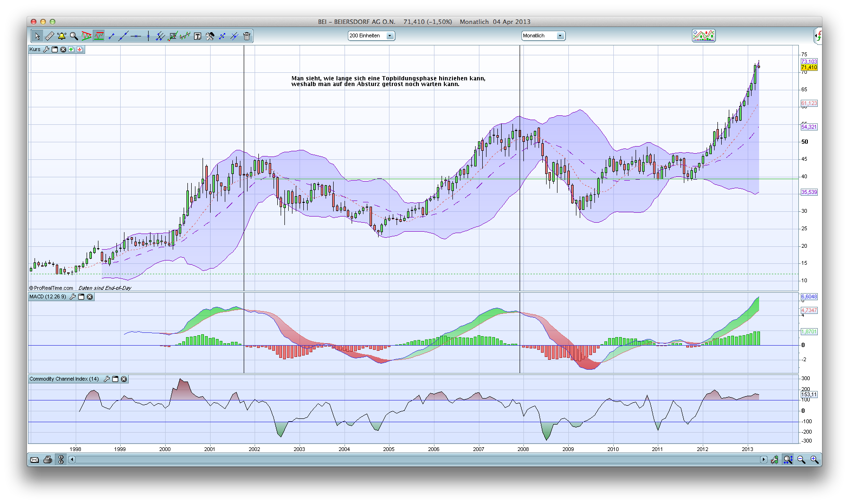The image size is (849, 504).
Task: Open MACD indicator wrench settings
Action: point(73,296)
